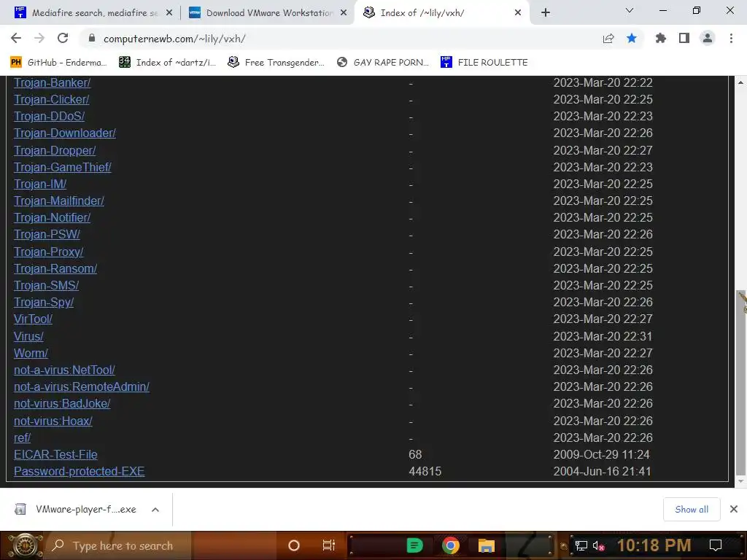Open the Virus/ directory

click(28, 336)
